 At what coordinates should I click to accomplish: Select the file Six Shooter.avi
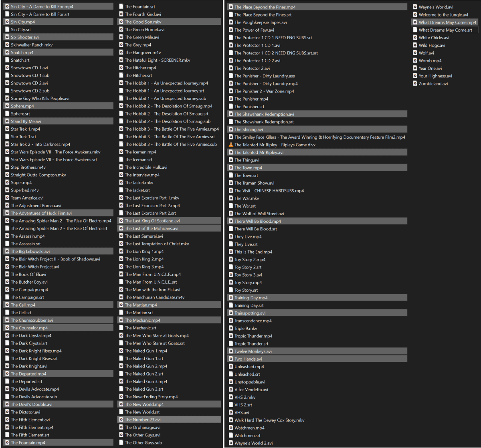59,37
